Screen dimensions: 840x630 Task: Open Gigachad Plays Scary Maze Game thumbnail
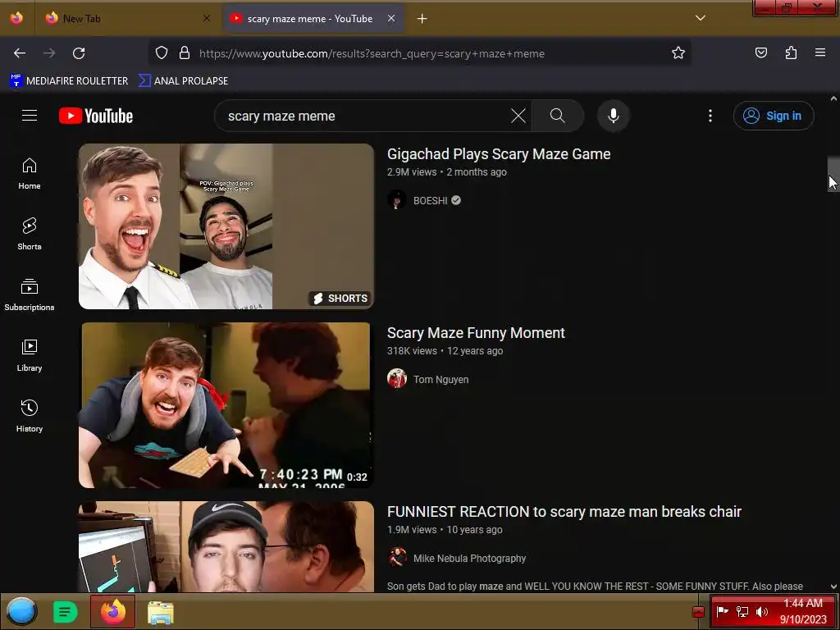click(x=226, y=226)
